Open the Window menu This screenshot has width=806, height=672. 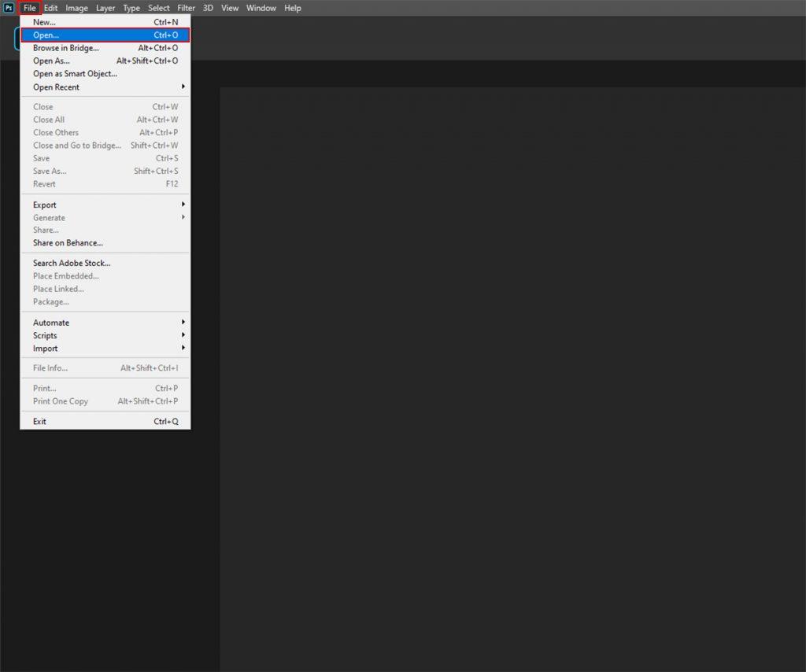pyautogui.click(x=261, y=8)
